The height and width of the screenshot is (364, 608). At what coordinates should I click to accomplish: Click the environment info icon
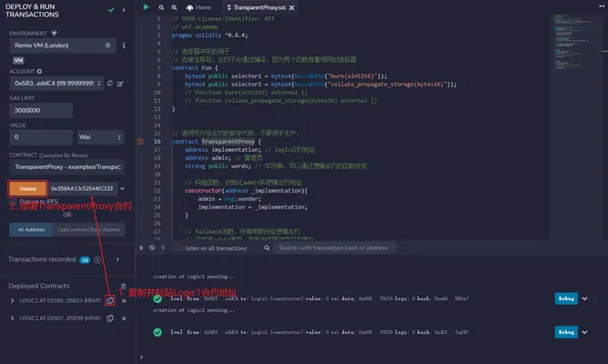click(124, 45)
